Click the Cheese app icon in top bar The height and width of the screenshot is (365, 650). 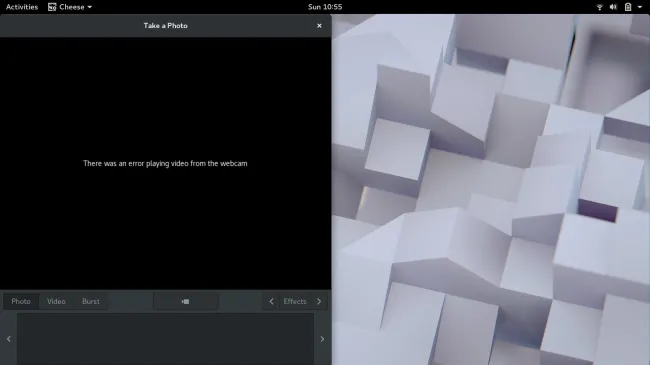point(52,7)
